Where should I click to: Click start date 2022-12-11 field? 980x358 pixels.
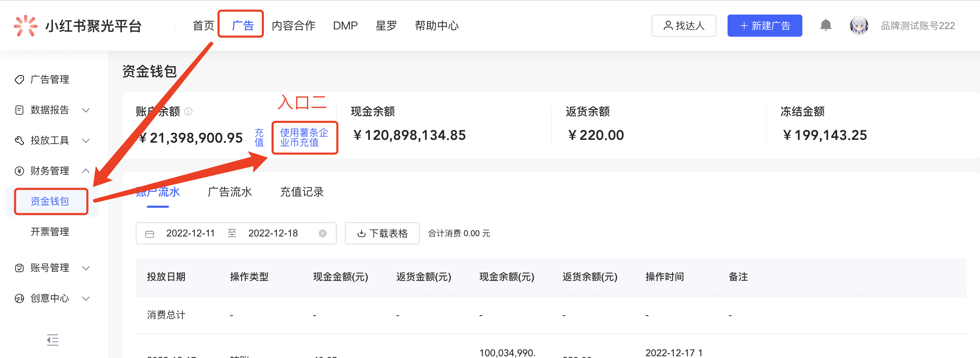pos(190,233)
